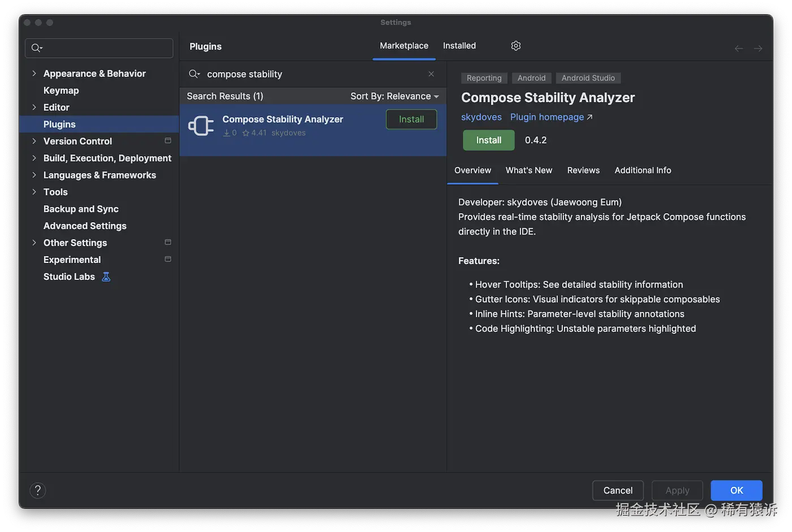This screenshot has height=532, width=792.
Task: Click the Reporting tag
Action: pos(484,78)
